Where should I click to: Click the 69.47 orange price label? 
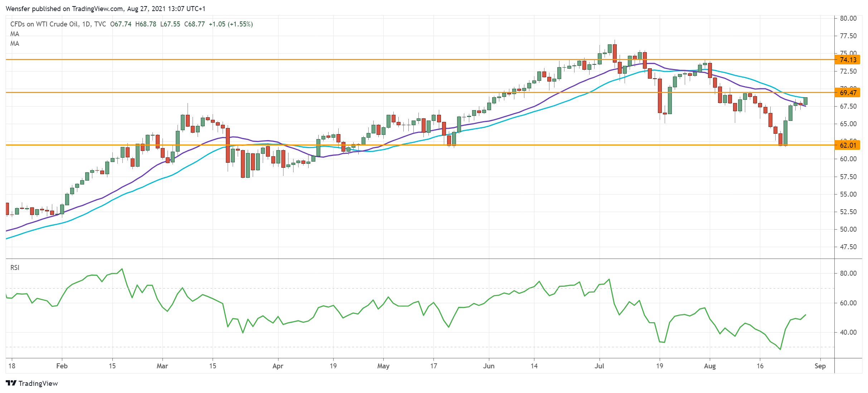coord(848,93)
